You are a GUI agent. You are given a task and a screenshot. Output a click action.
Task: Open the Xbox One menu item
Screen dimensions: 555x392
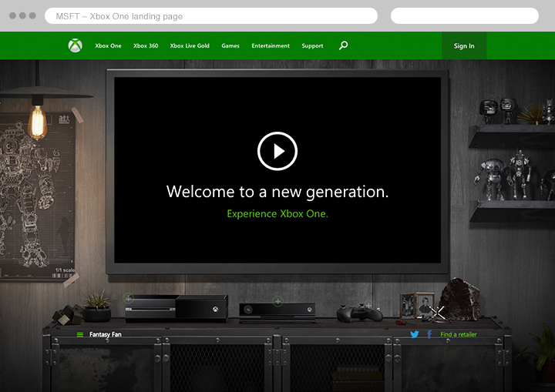[108, 45]
